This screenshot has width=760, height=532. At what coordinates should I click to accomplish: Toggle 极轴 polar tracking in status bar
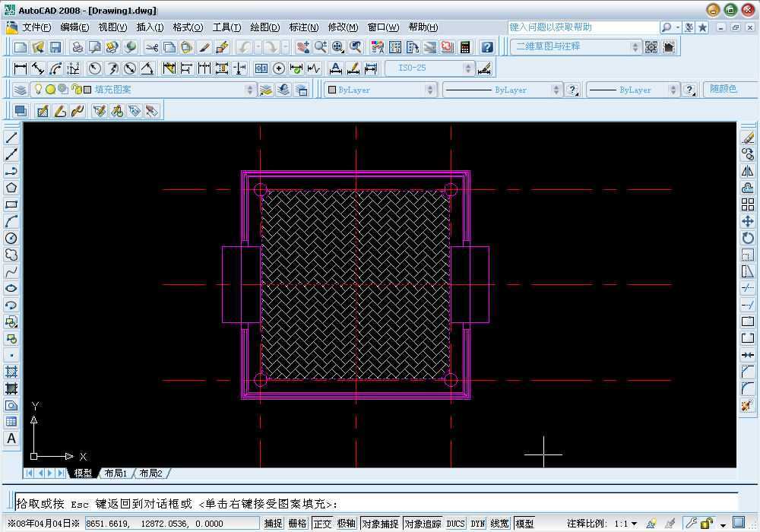click(x=346, y=524)
